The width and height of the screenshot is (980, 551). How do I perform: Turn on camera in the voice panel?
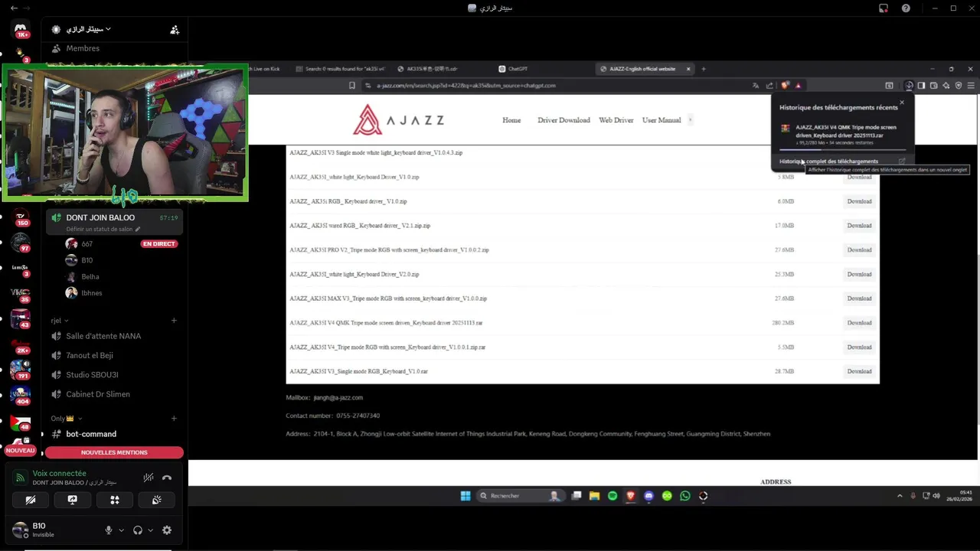(31, 500)
